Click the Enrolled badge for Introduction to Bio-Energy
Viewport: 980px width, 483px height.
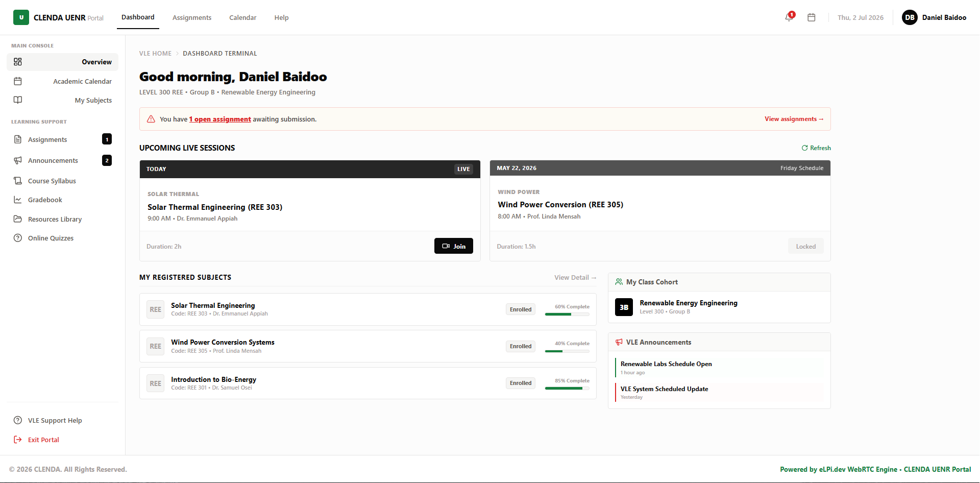point(521,383)
